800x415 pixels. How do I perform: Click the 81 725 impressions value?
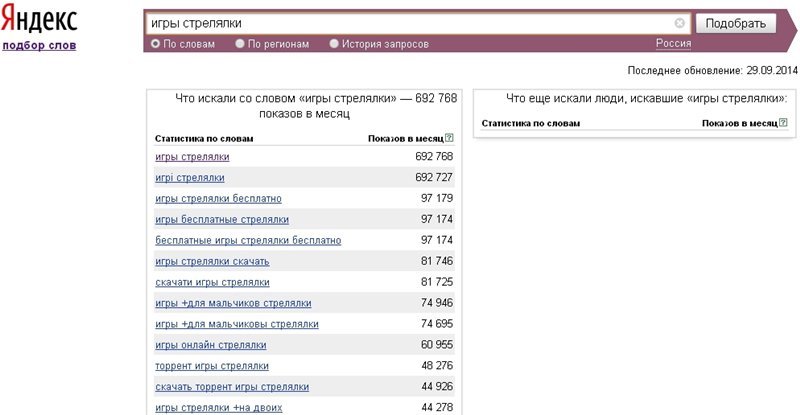pyautogui.click(x=437, y=282)
